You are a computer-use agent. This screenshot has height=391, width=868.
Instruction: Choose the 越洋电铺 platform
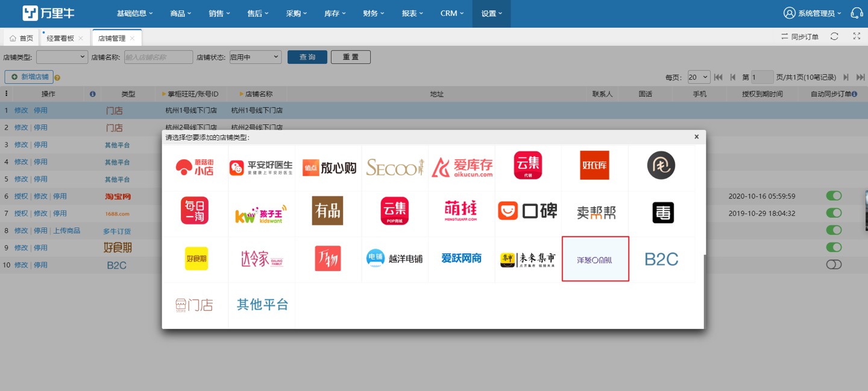(395, 258)
